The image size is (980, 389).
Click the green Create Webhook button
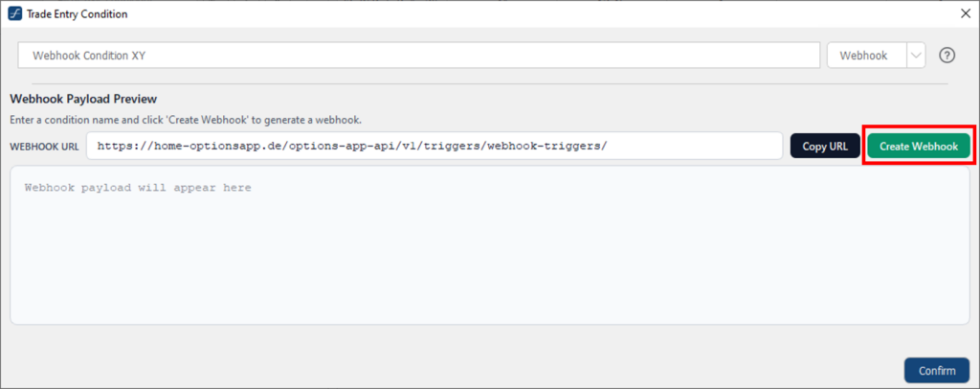click(919, 147)
